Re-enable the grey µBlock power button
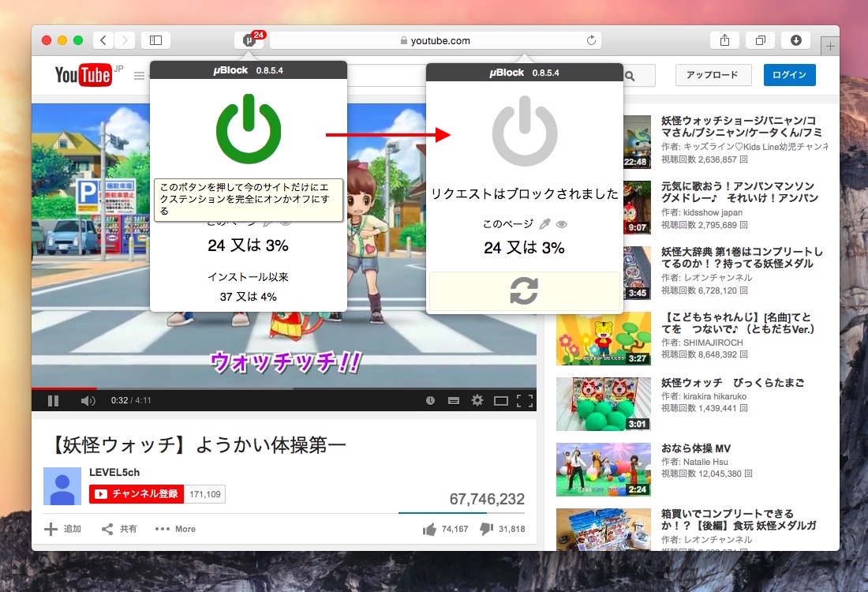The height and width of the screenshot is (592, 868). point(525,131)
